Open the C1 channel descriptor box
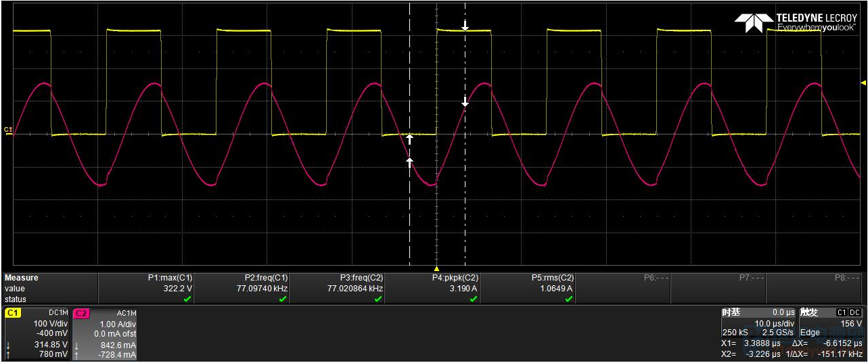This screenshot has width=868, height=363. coord(37,334)
